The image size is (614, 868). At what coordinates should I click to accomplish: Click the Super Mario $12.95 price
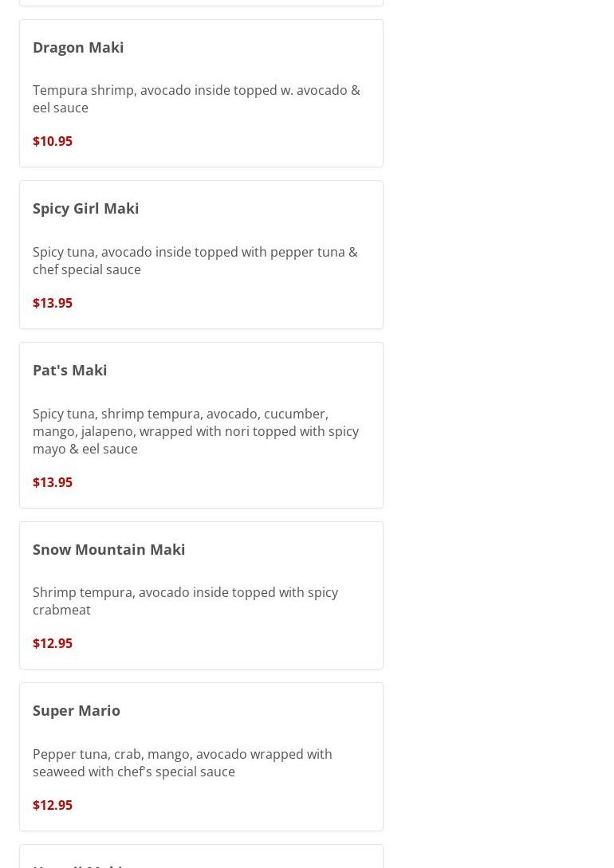[x=53, y=805]
